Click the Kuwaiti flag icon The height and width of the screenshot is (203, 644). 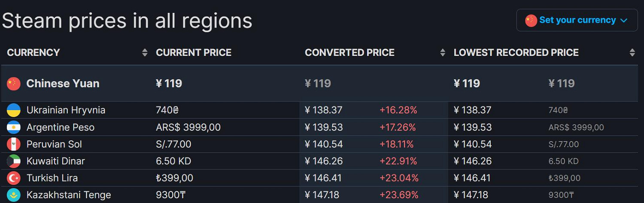point(14,161)
